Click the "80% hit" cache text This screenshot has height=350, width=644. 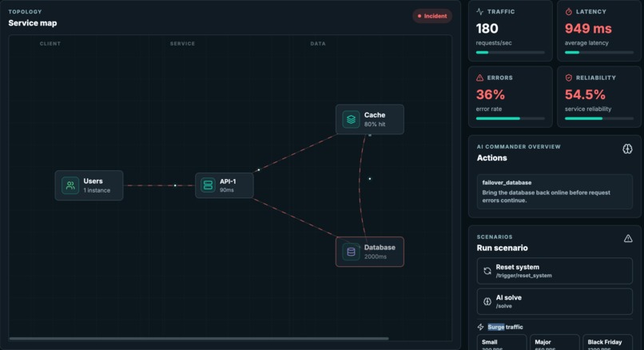[375, 125]
